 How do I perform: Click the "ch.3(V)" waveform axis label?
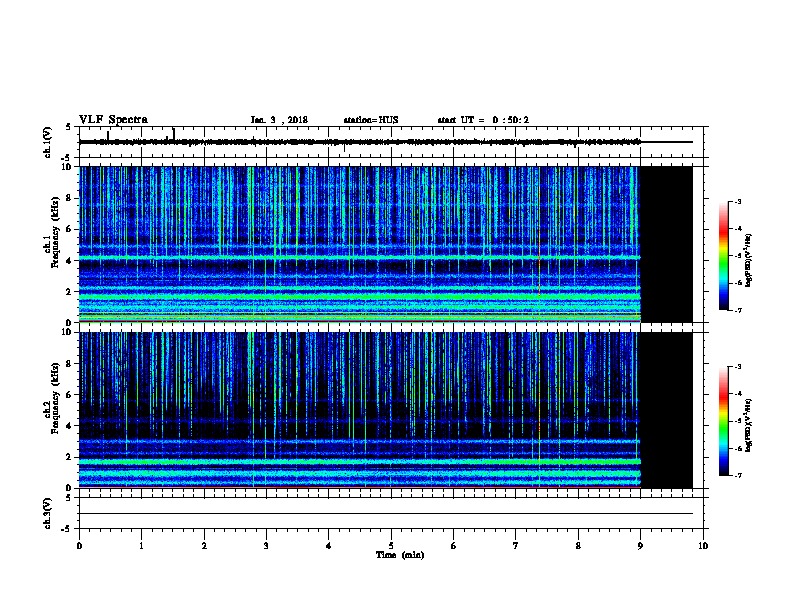[47, 513]
